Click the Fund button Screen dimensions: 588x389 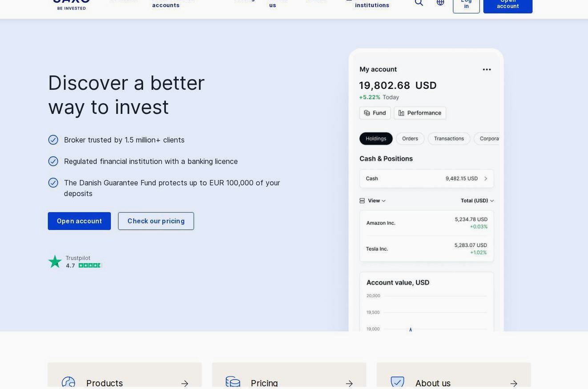tap(375, 113)
